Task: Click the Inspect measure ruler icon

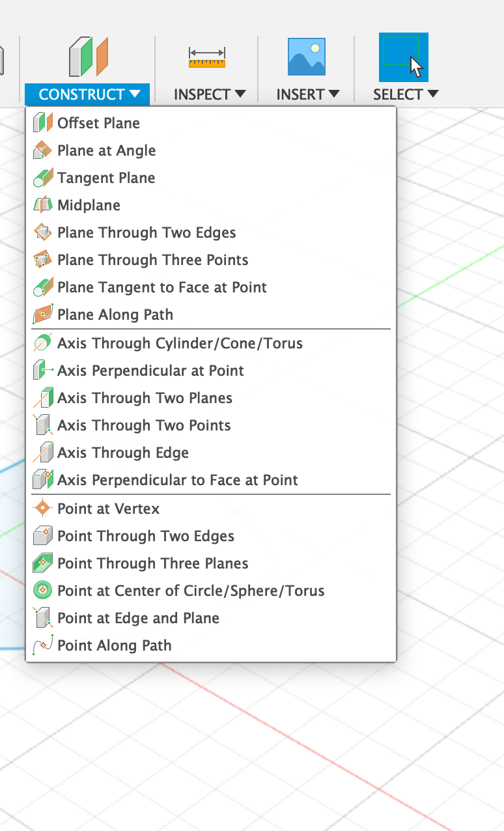Action: pos(207,57)
